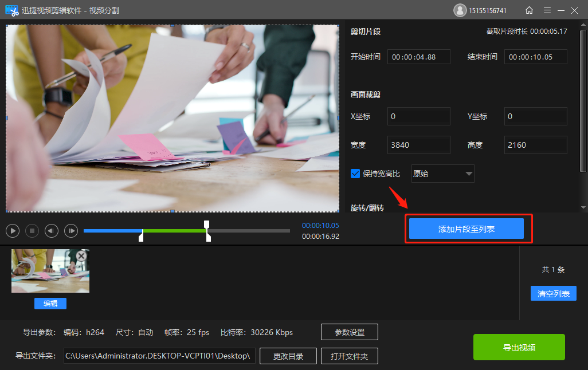
Task: Click the scrollbar up arrow
Action: 583,25
